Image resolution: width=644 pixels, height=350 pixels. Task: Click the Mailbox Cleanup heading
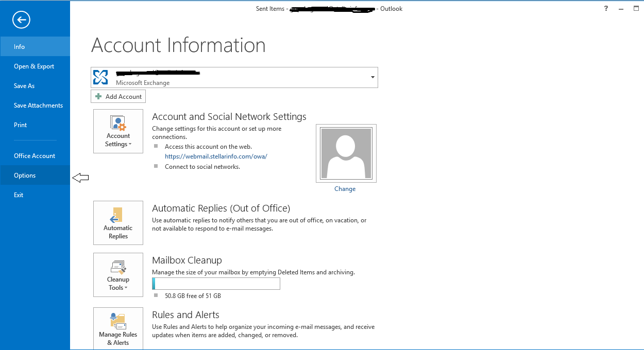[187, 260]
